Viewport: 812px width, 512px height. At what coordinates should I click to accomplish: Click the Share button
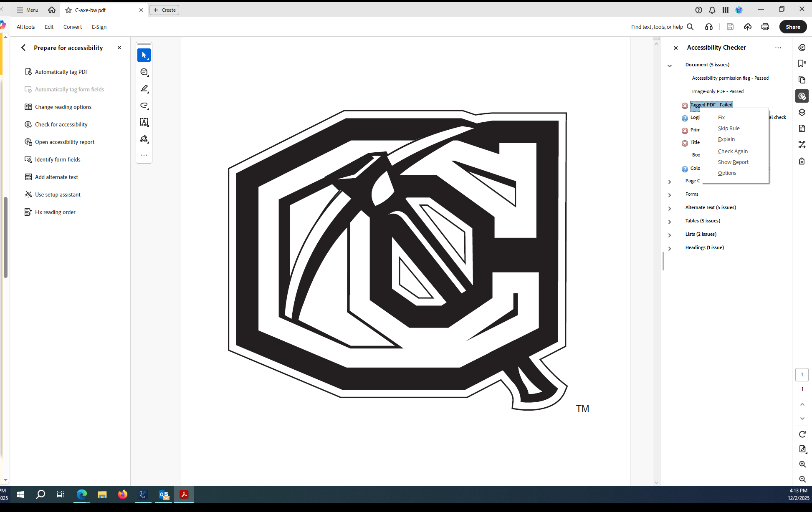click(x=792, y=27)
